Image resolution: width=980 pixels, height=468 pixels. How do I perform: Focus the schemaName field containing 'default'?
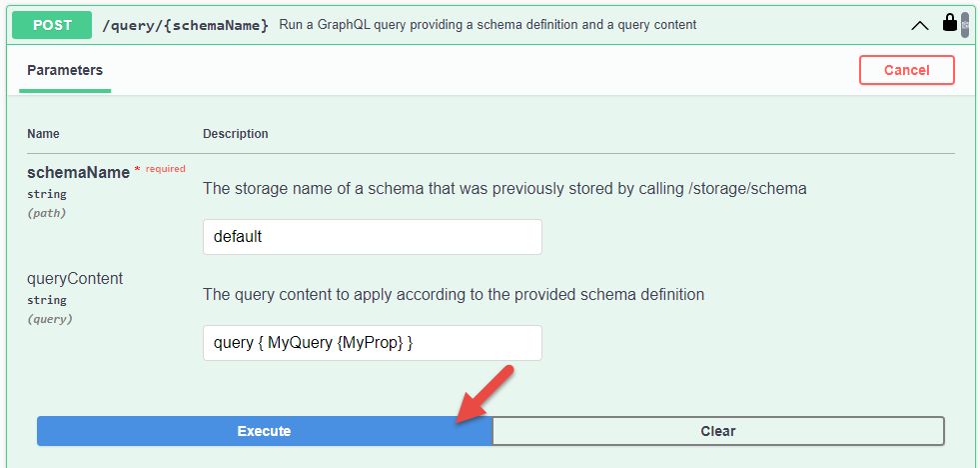coord(372,237)
